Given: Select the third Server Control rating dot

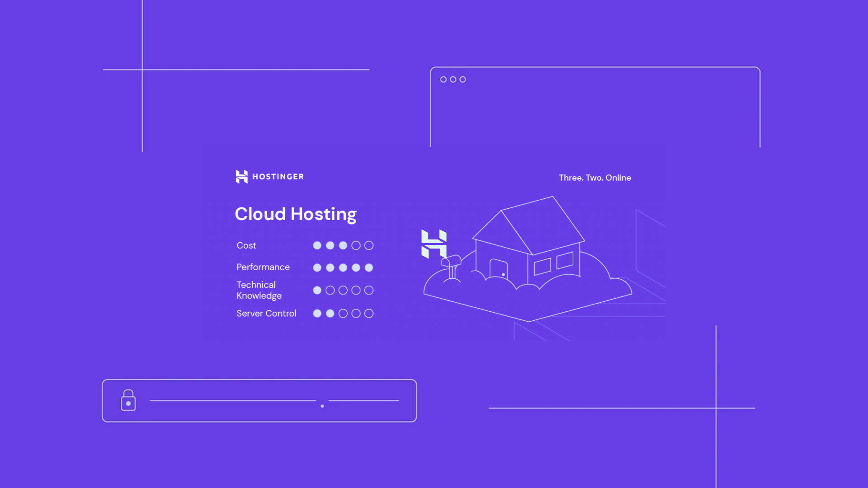Looking at the screenshot, I should 343,313.
